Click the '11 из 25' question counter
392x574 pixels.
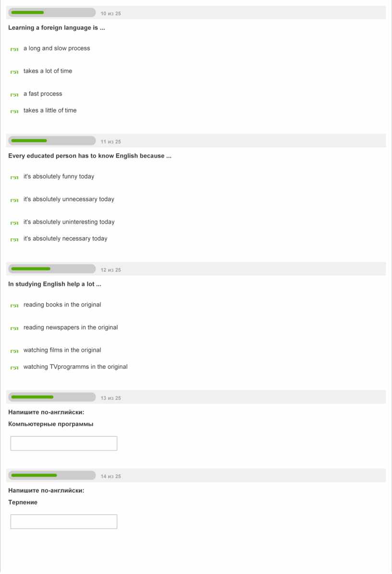111,142
